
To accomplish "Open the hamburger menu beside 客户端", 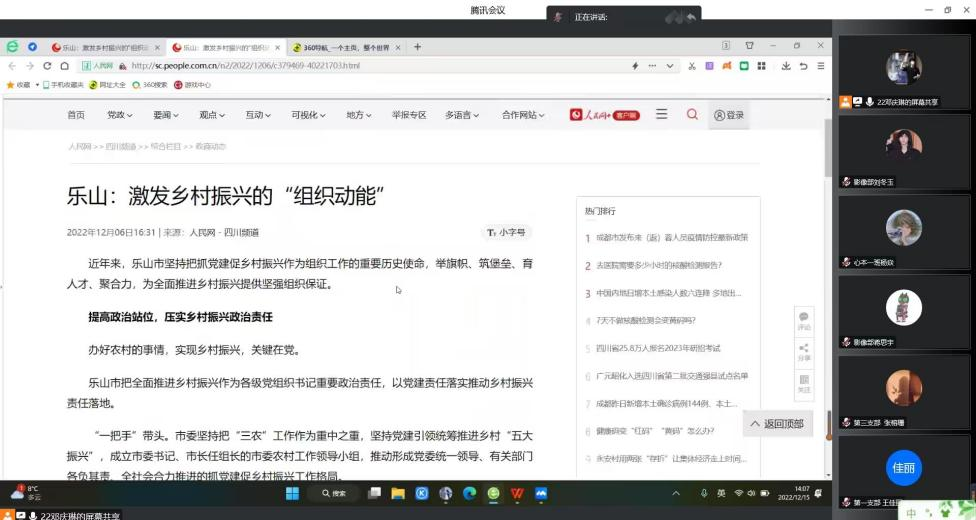I will pos(661,115).
